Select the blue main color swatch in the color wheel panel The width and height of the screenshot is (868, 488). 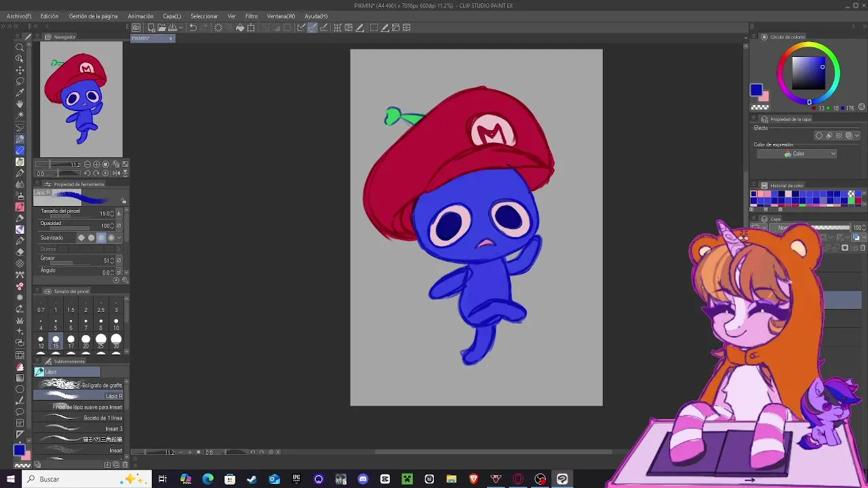[756, 91]
